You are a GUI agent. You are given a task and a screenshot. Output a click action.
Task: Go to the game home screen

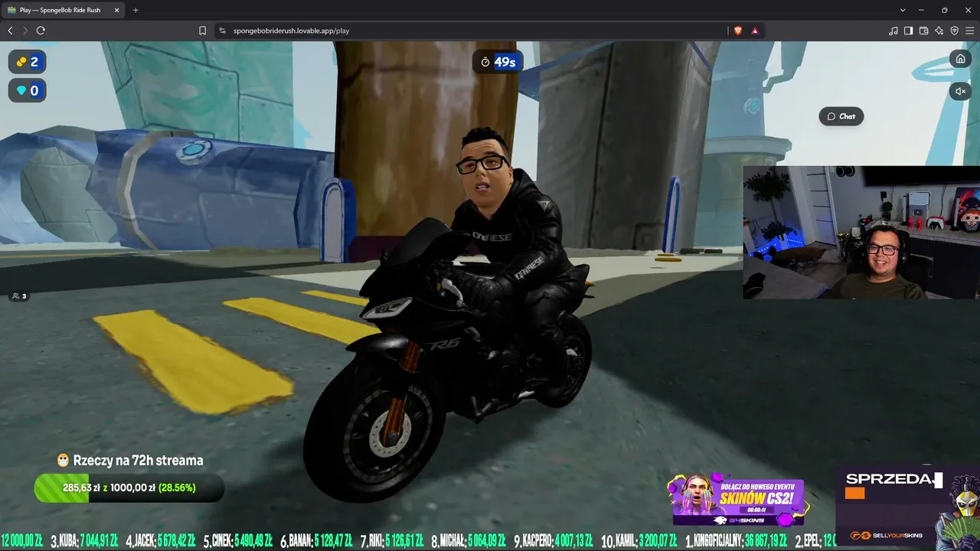pos(960,59)
